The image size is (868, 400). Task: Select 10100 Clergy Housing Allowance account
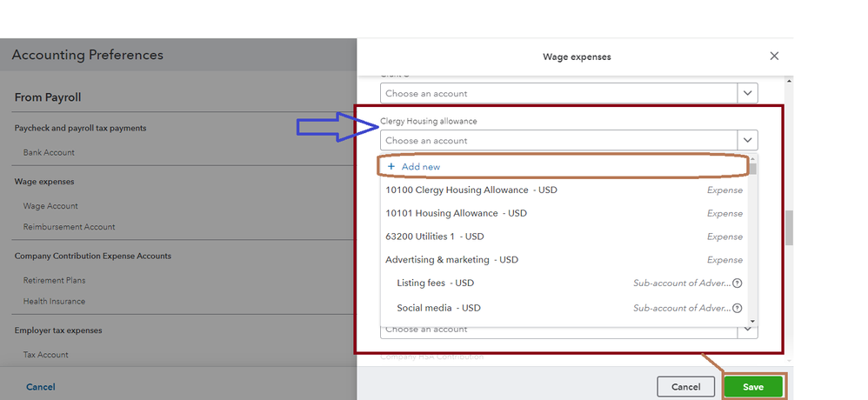coord(457,190)
